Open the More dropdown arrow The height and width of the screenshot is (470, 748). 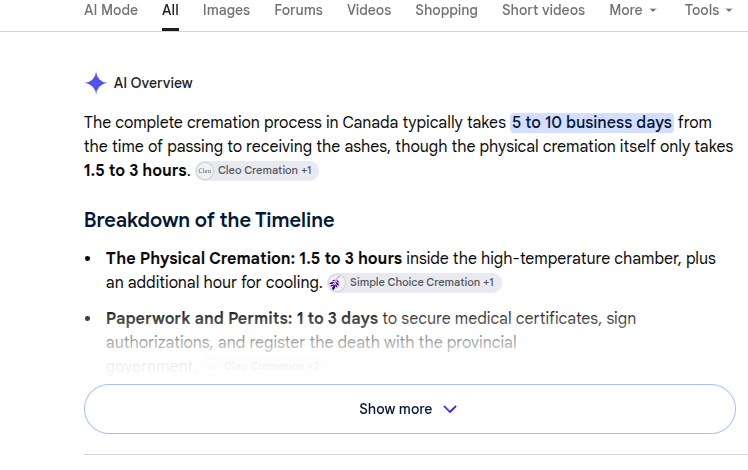tap(653, 10)
